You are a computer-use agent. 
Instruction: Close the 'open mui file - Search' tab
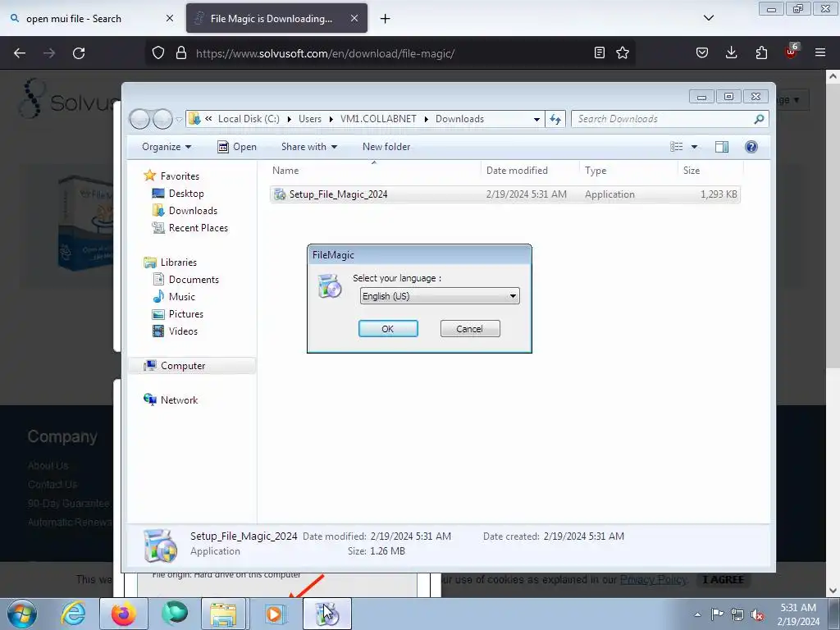click(x=169, y=18)
